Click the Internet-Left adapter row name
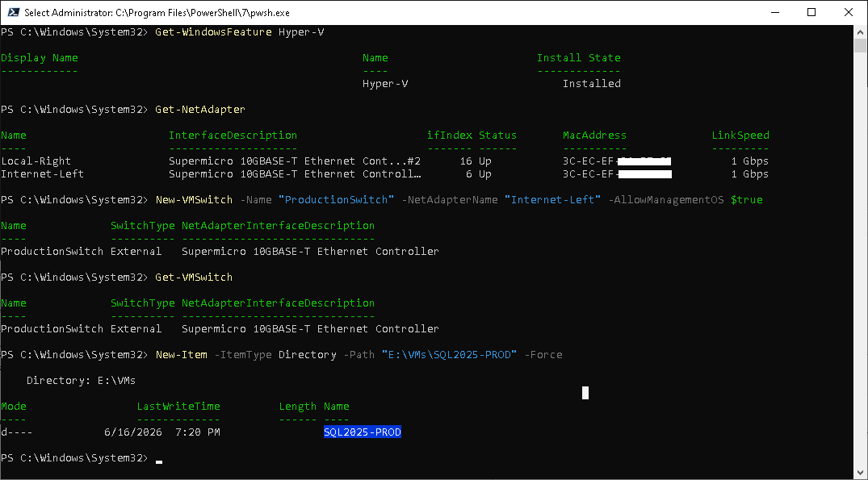 coord(42,173)
